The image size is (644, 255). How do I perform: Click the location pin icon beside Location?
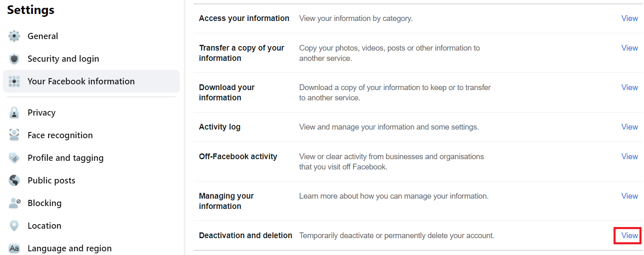click(x=14, y=225)
